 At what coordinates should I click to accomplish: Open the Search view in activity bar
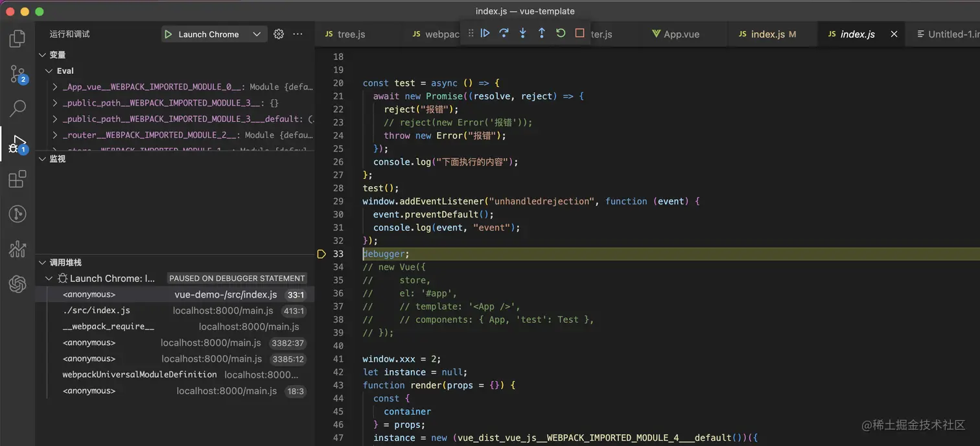[17, 108]
